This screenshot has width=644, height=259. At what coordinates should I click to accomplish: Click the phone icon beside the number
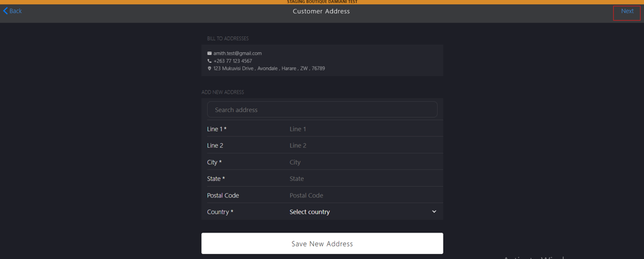coord(209,61)
